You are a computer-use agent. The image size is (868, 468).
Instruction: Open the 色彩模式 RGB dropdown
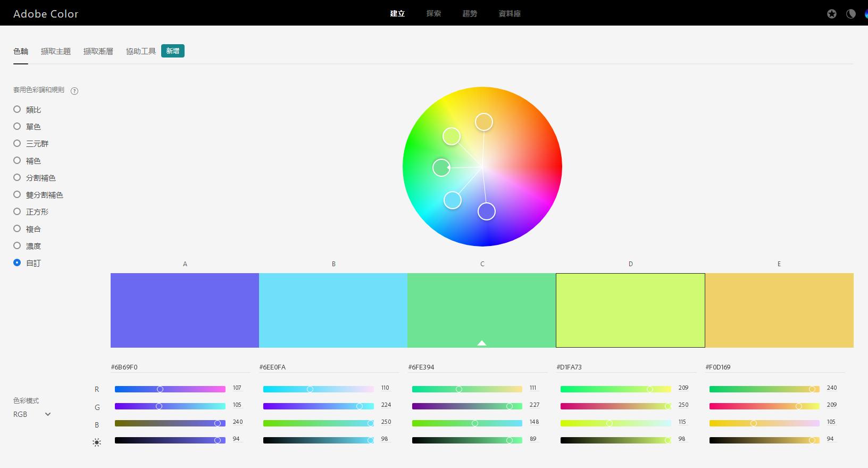coord(32,414)
